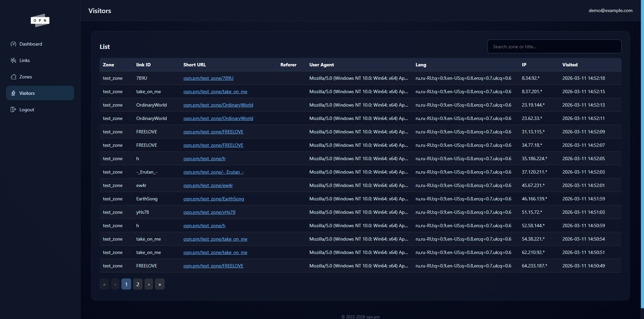
Task: Jump to first page with double arrow
Action: 104,284
